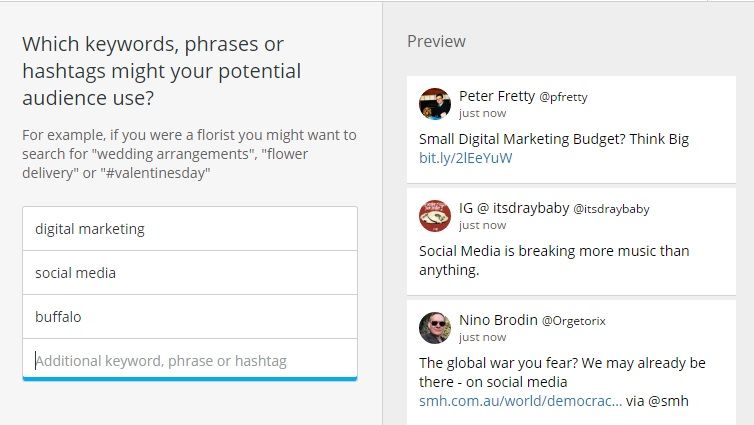The image size is (754, 425).
Task: Click 'just now' timestamp on Peter Fretty tweet
Action: pyautogui.click(x=482, y=113)
